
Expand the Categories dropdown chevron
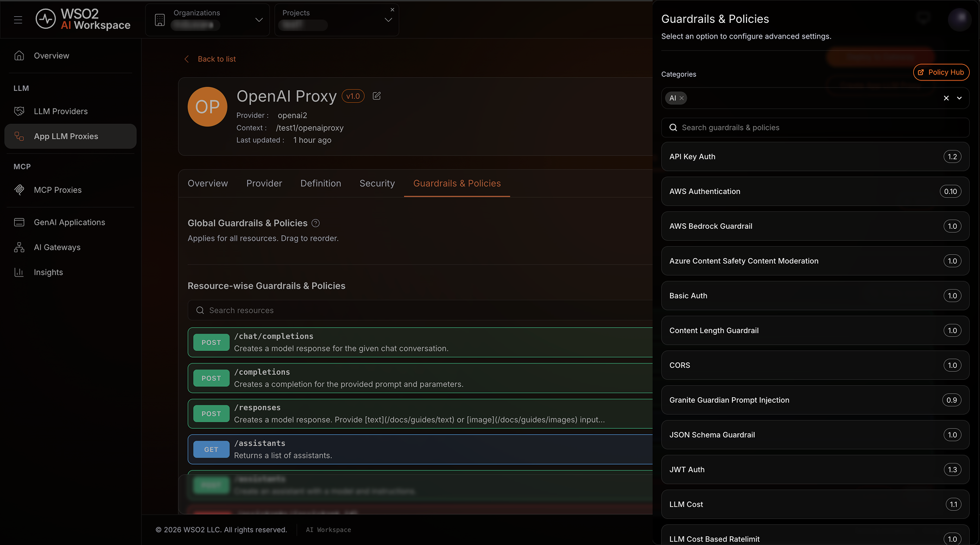click(959, 98)
